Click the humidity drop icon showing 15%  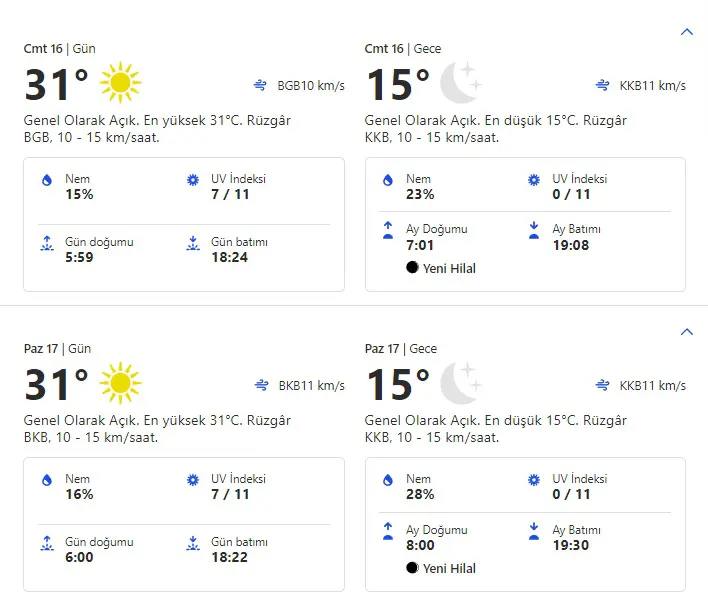(46, 181)
